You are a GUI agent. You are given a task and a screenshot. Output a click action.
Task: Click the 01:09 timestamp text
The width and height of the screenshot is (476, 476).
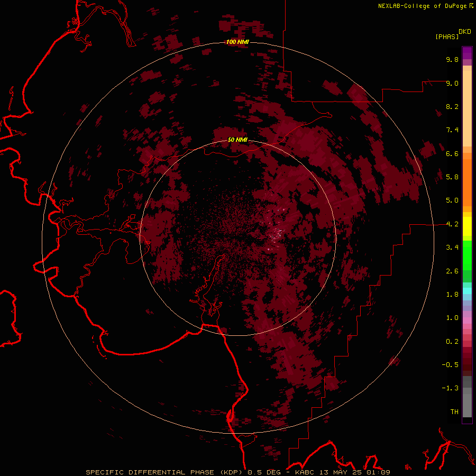pyautogui.click(x=378, y=472)
